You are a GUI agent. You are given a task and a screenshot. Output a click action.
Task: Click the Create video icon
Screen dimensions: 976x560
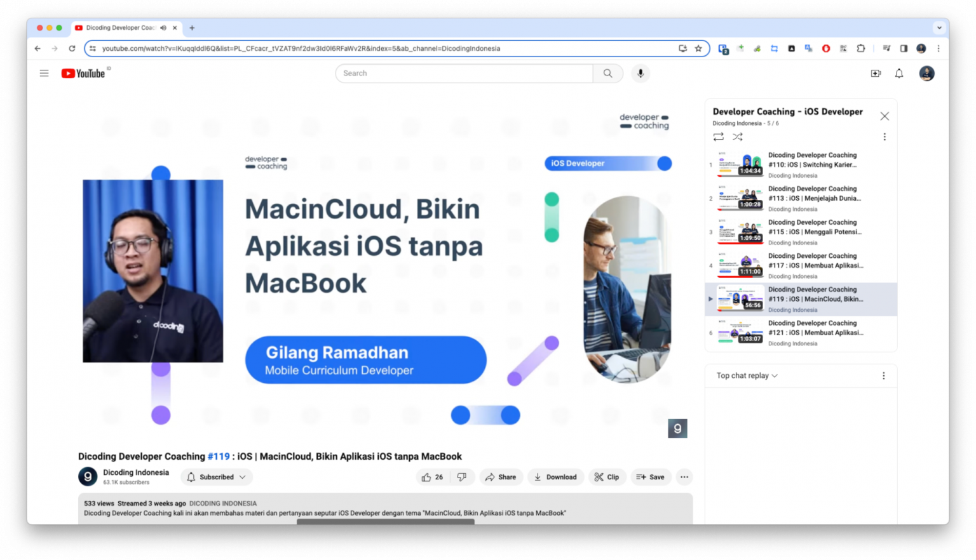876,73
